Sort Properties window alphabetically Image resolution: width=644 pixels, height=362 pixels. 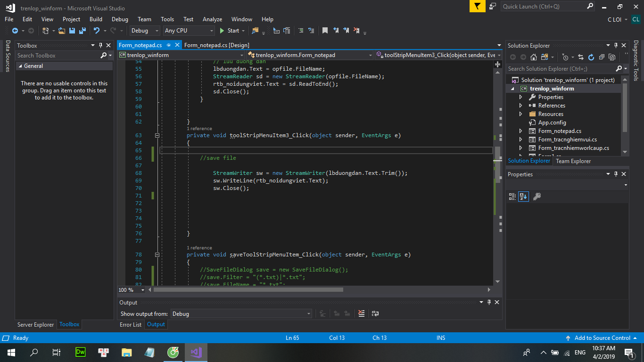tap(523, 197)
